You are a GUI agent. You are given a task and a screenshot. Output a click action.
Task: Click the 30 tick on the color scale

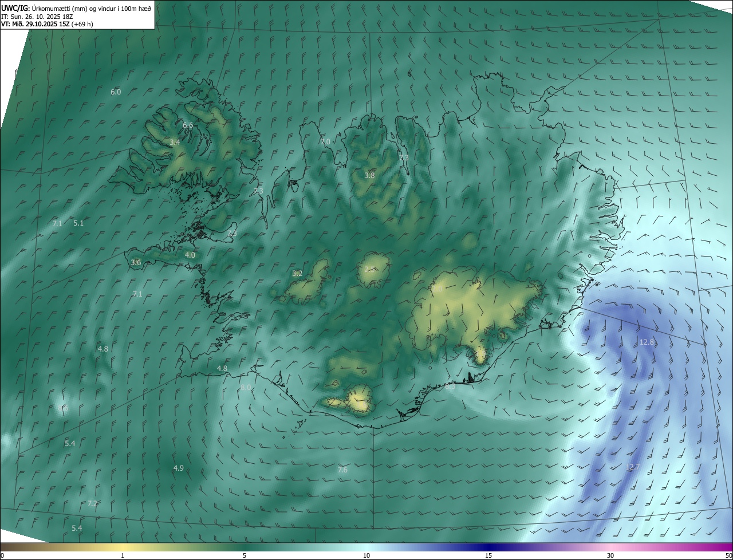tap(610, 555)
